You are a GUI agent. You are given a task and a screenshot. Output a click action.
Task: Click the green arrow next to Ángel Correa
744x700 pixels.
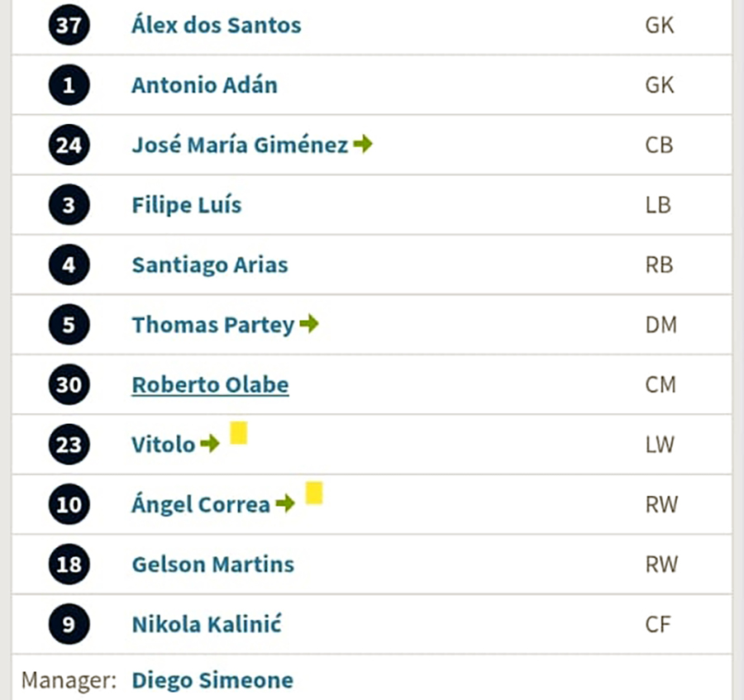pyautogui.click(x=285, y=503)
